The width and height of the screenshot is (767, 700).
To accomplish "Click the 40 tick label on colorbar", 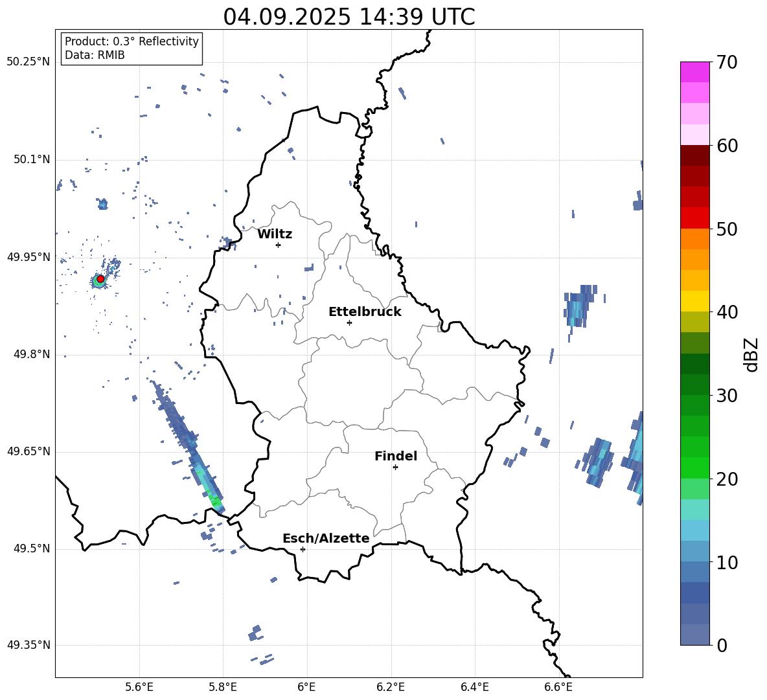I will coord(727,312).
